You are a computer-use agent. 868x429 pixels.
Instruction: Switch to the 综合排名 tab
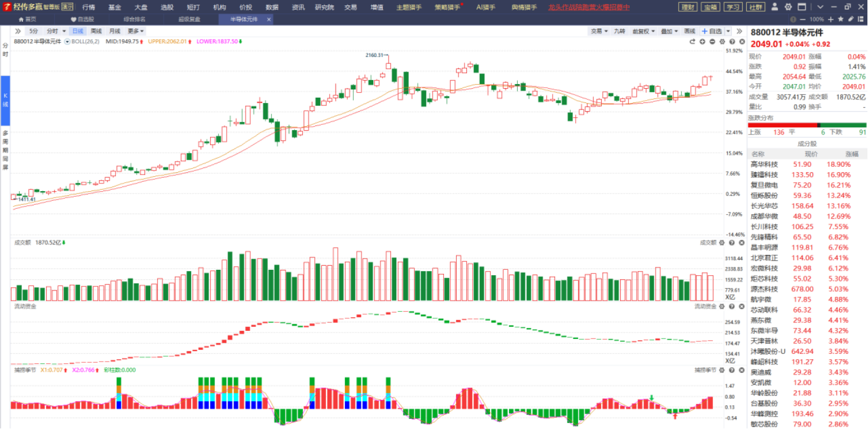[135, 19]
